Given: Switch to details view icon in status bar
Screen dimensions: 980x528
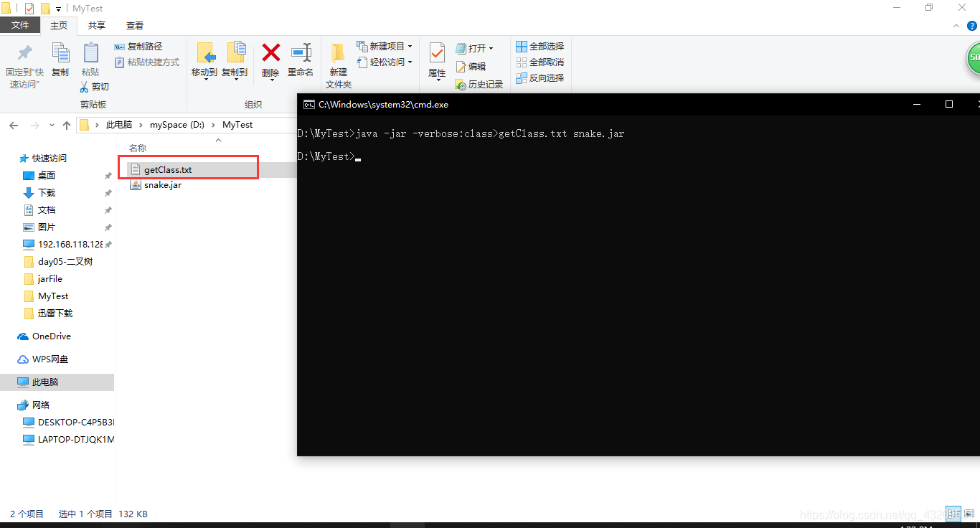Looking at the screenshot, I should pos(953,514).
